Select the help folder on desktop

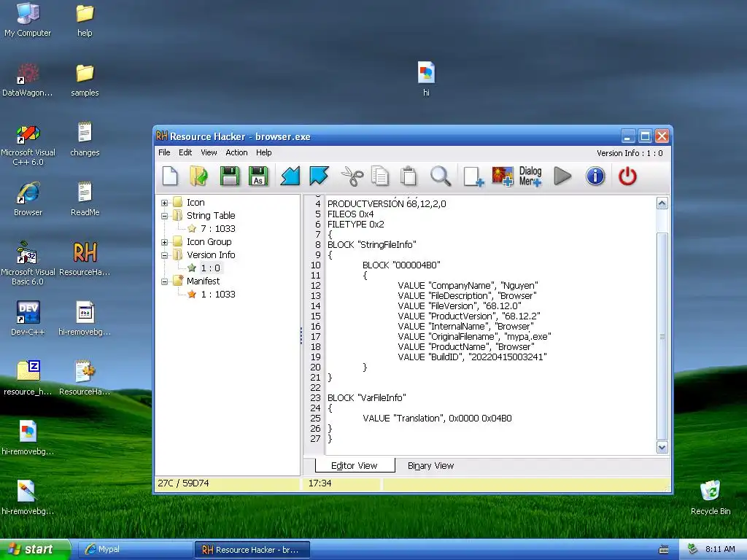click(85, 20)
